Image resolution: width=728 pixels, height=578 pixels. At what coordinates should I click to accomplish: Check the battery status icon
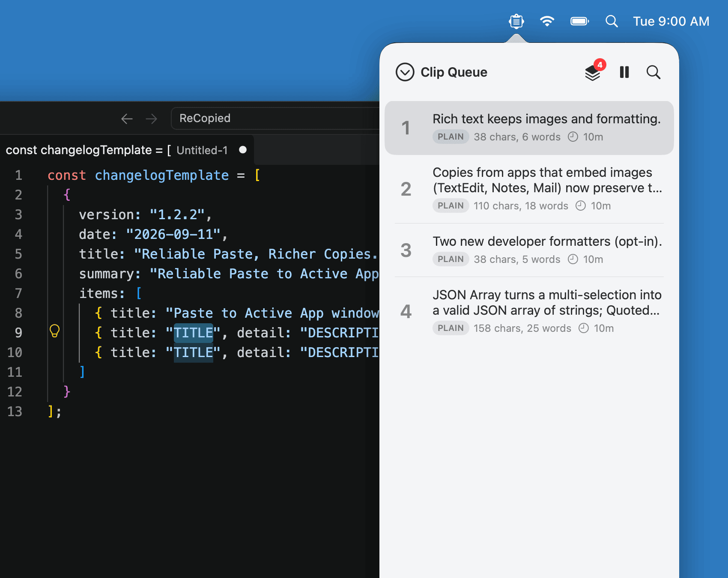click(x=579, y=21)
